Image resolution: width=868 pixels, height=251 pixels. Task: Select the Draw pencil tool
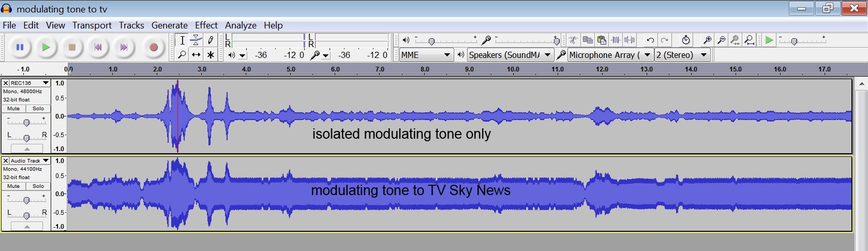[x=211, y=40]
